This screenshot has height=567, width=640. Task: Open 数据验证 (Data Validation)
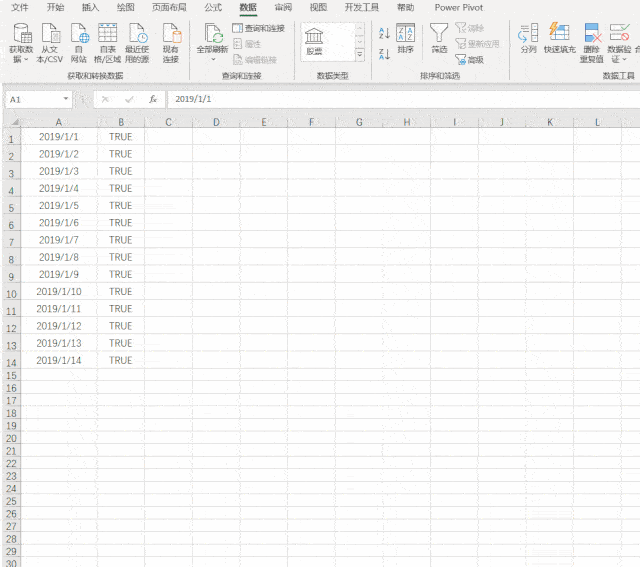coord(619,43)
